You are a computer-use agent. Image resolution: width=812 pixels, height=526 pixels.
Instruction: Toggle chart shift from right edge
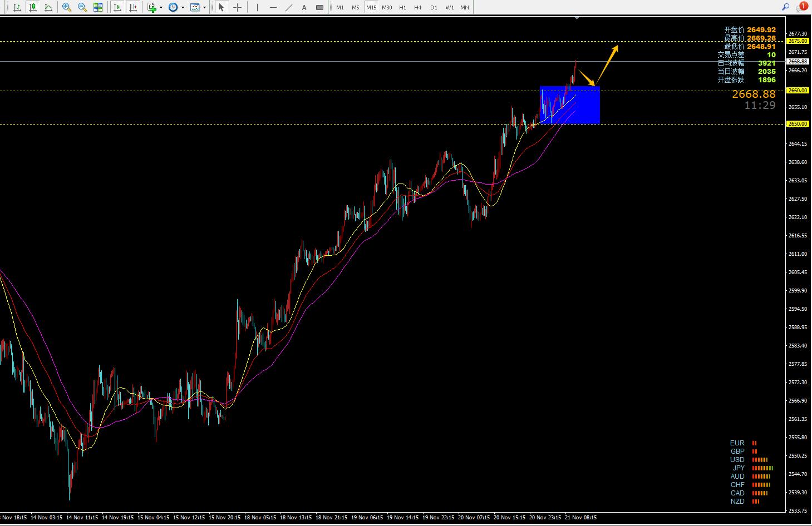click(x=133, y=7)
